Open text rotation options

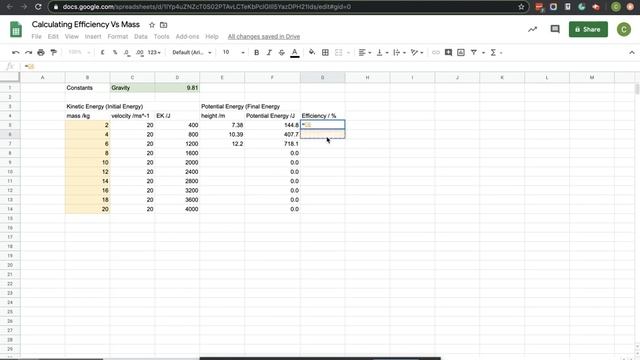point(416,53)
